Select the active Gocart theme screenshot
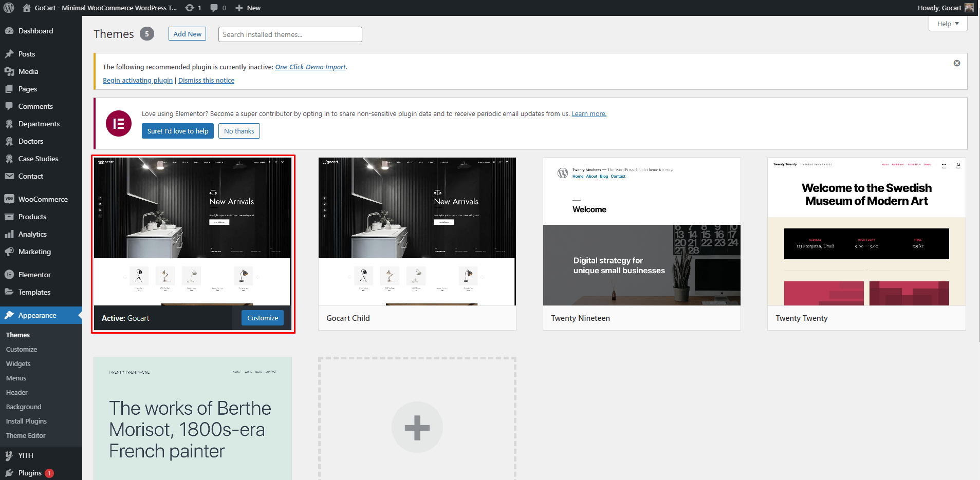The width and height of the screenshot is (980, 480). coord(193,232)
